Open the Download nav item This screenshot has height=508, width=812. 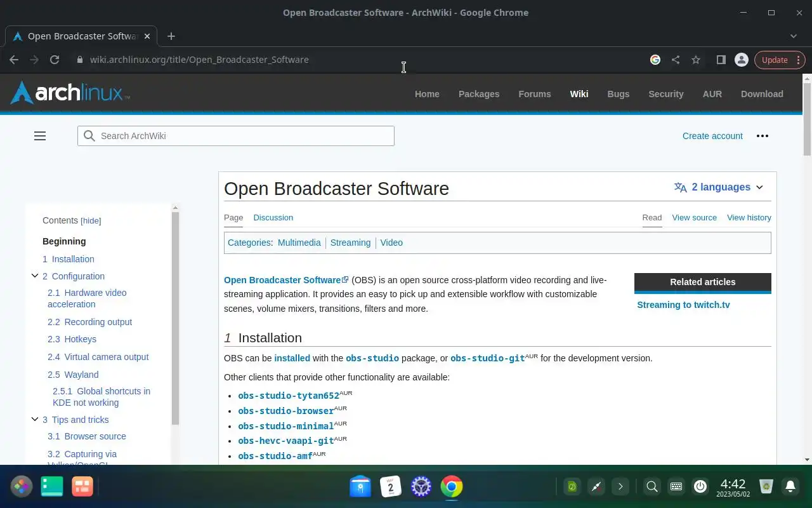(762, 94)
